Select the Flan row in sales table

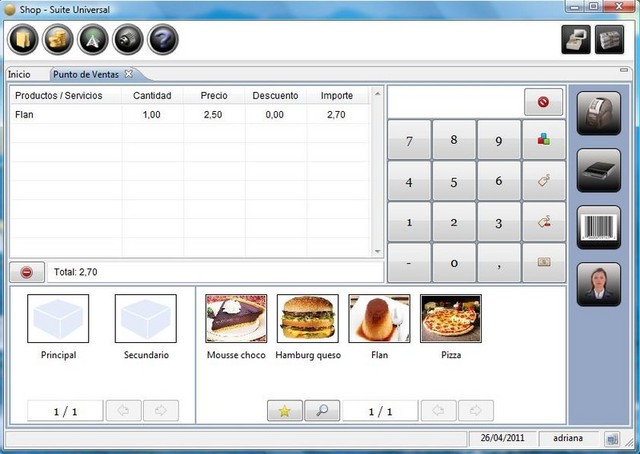[190, 115]
